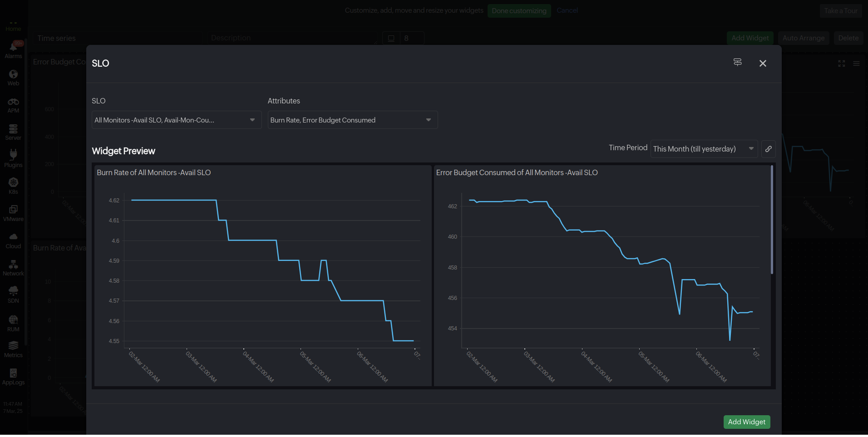868x437 pixels.
Task: Open the VMware section from the sidebar
Action: [13, 212]
